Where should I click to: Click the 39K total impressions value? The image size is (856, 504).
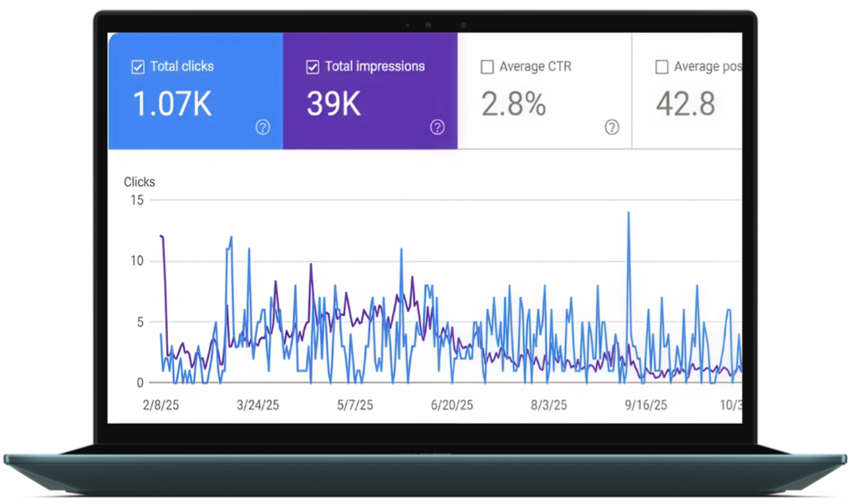(334, 104)
